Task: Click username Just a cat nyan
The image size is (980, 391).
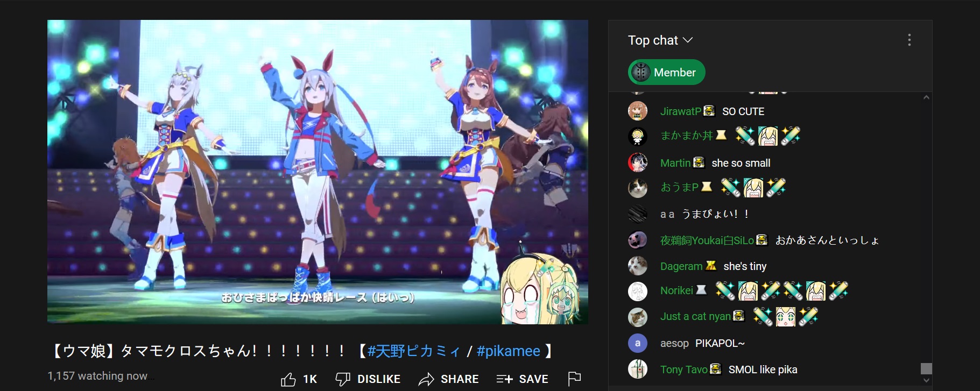Action: pos(695,316)
